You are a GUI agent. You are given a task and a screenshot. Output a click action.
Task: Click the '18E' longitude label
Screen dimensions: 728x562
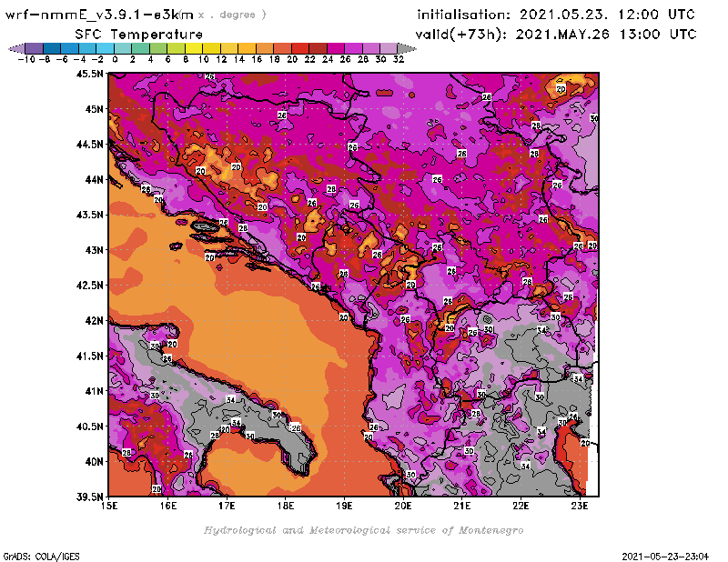click(286, 506)
